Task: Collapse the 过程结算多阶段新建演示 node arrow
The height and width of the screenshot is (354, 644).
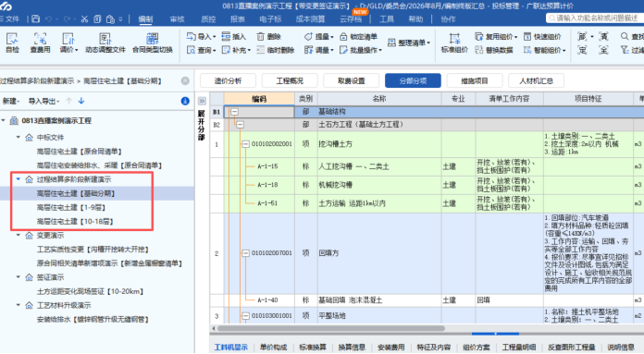Action: [x=19, y=178]
